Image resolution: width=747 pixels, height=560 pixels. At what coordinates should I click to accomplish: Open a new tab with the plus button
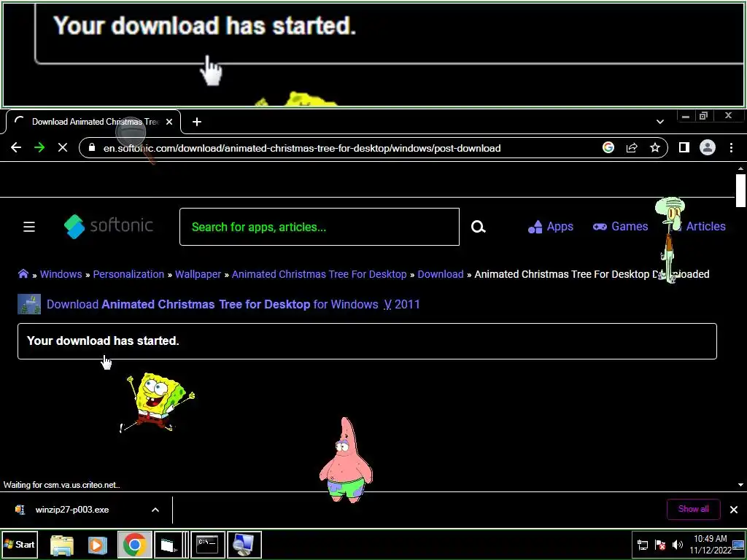(197, 122)
